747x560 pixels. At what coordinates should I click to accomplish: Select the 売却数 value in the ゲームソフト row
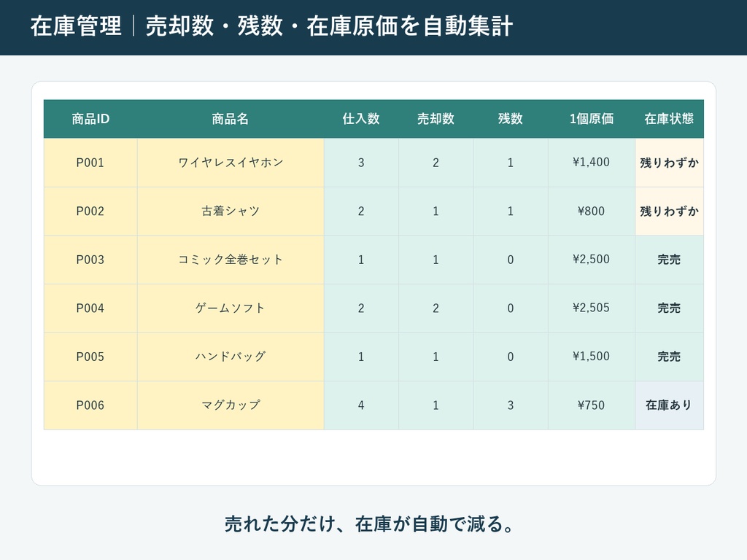coord(436,308)
